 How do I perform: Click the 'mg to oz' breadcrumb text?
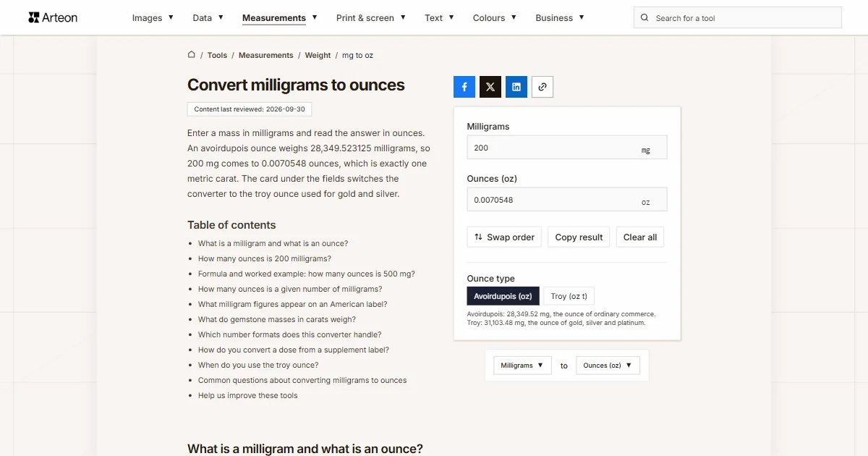(357, 55)
